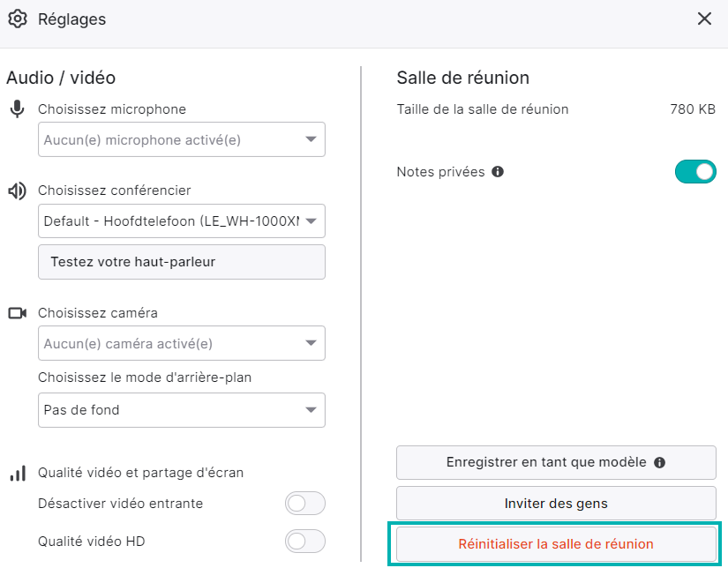Click Enregistrer en tant que modèle button
This screenshot has width=728, height=568.
click(x=556, y=463)
